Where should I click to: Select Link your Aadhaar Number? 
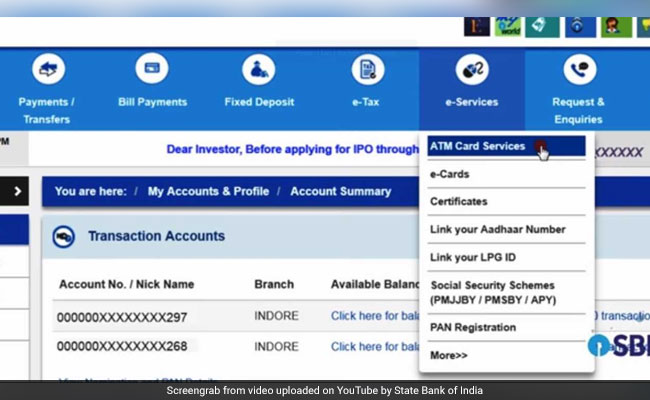(x=495, y=229)
